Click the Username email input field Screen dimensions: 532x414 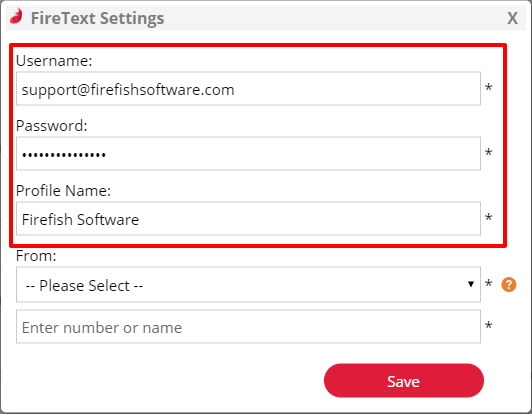click(x=248, y=89)
